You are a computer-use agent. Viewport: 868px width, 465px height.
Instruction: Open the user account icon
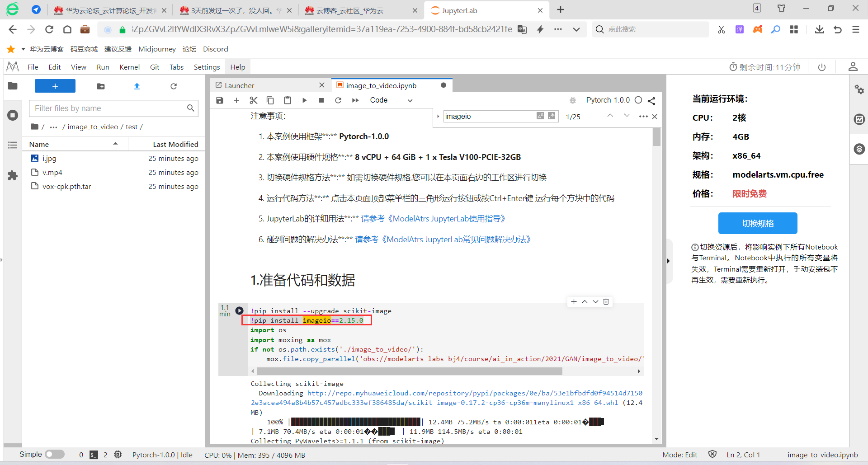click(853, 67)
